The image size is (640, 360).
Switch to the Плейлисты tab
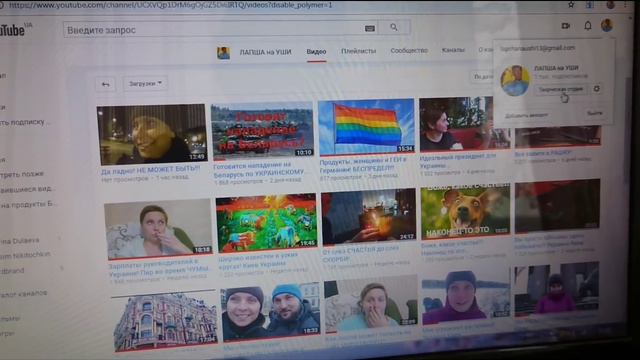coord(358,51)
